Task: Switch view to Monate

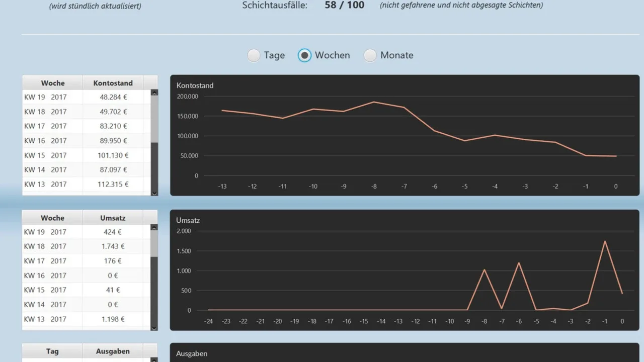Action: [x=370, y=55]
